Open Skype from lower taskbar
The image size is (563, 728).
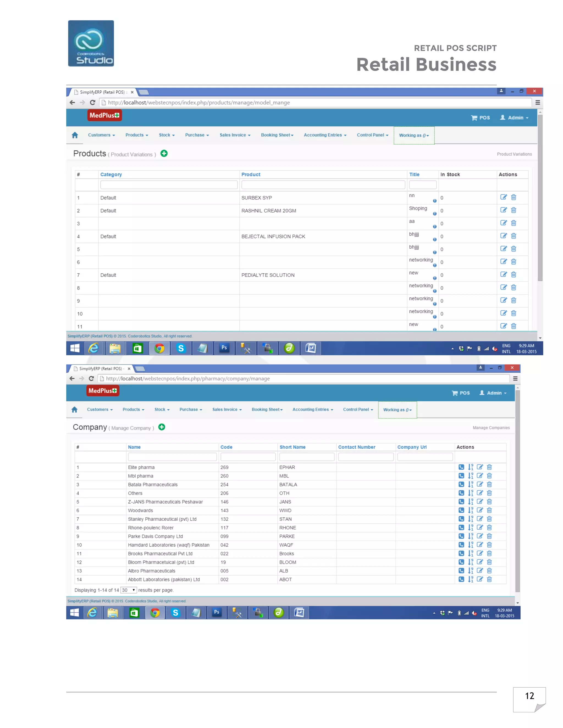tap(175, 613)
